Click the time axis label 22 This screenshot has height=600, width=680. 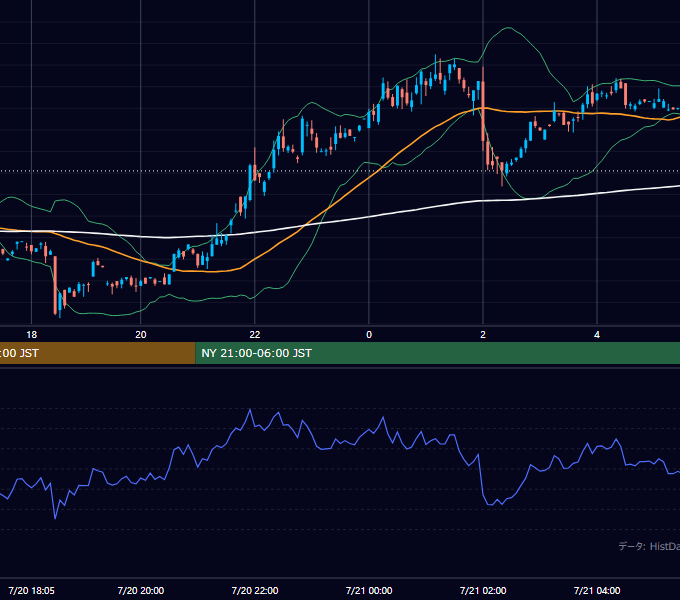(255, 335)
